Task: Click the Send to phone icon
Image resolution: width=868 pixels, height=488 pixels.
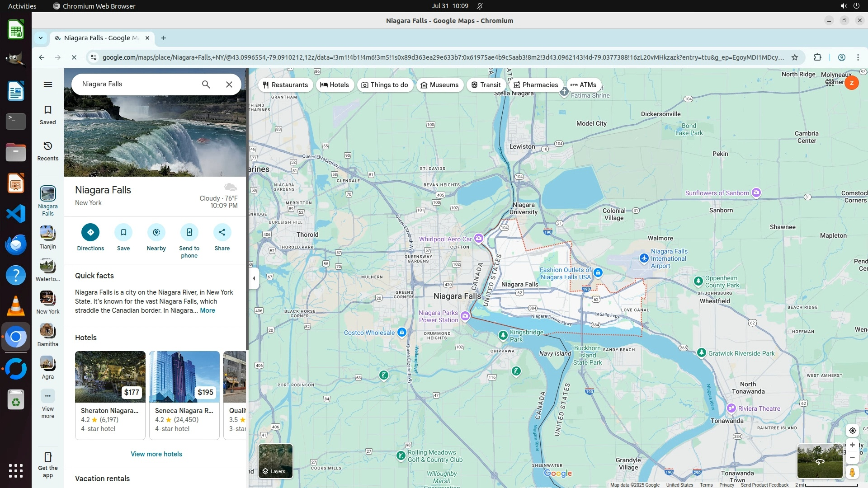Action: (x=189, y=232)
